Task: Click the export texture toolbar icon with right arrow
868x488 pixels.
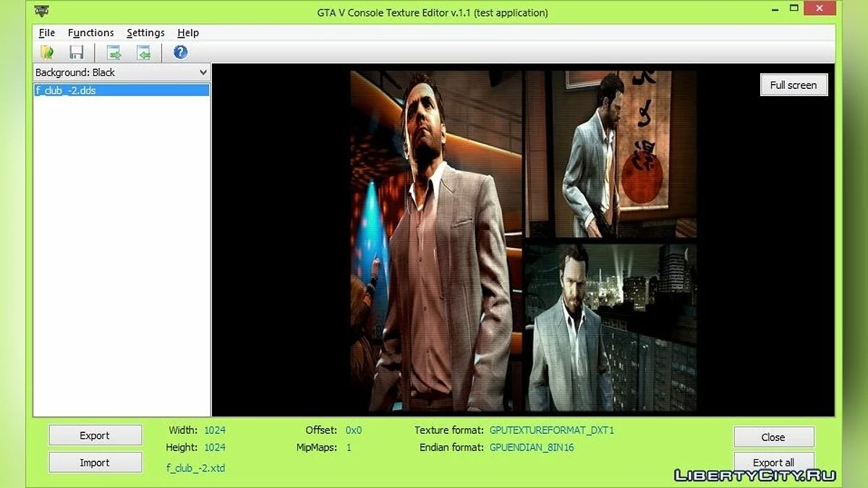Action: pos(114,52)
